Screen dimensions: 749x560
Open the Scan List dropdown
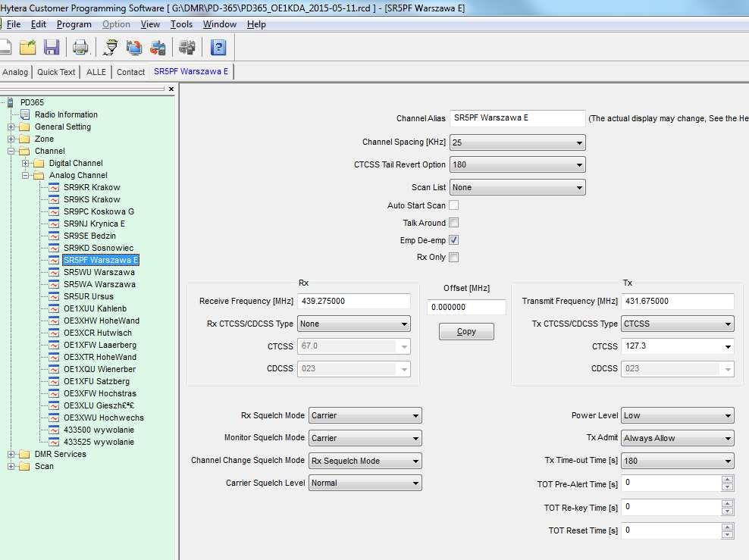[518, 187]
